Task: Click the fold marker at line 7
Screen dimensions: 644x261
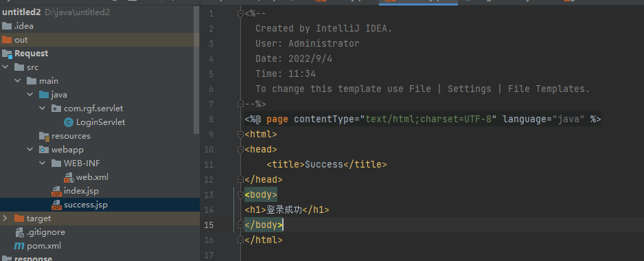Action: coord(241,104)
